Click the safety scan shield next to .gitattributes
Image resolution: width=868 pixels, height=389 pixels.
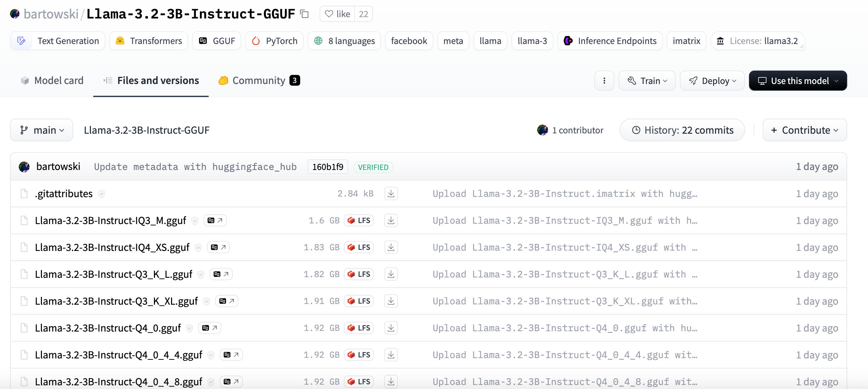[101, 193]
